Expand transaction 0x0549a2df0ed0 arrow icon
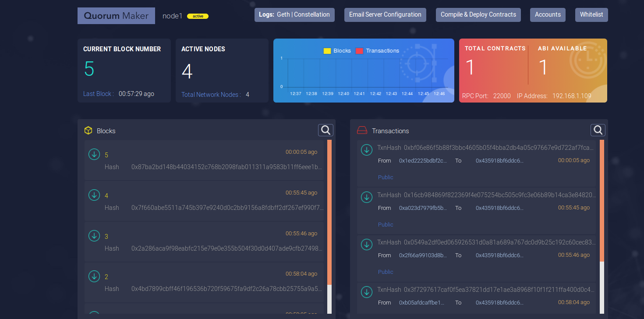This screenshot has width=644, height=319. (367, 245)
